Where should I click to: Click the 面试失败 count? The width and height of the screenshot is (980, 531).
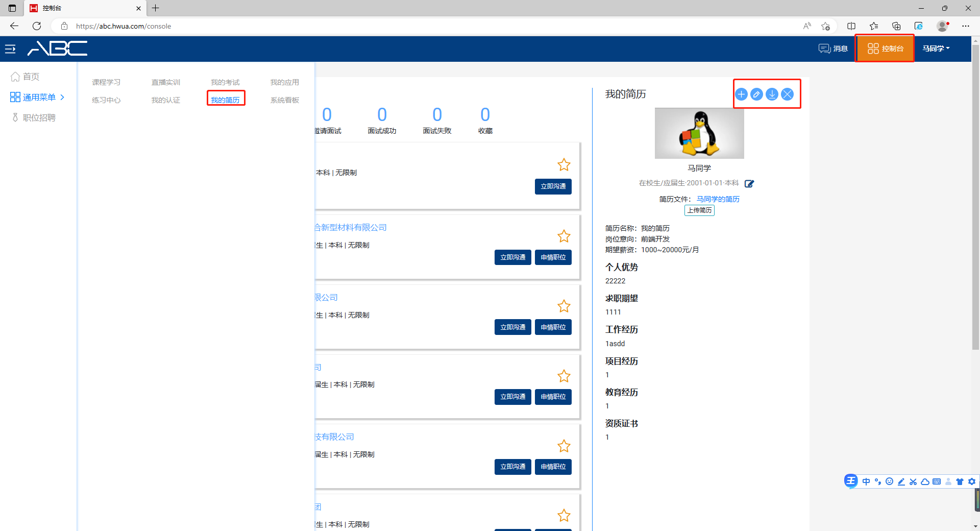(x=437, y=115)
